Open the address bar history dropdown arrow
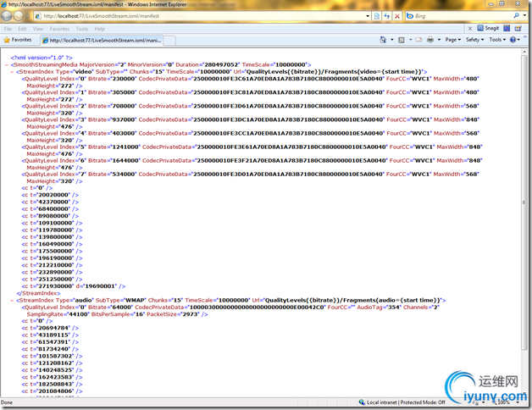Viewport: 532px width, 410px height. coord(368,16)
